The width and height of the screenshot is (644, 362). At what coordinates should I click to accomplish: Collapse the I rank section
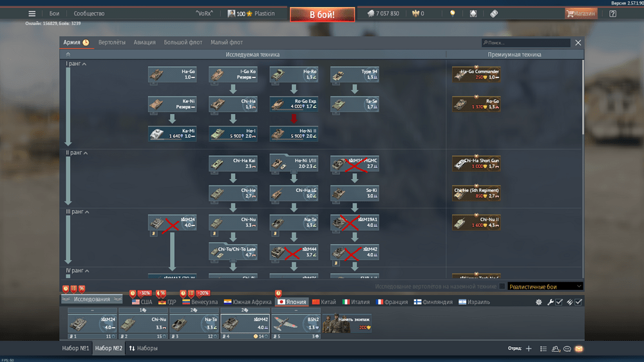coord(76,64)
